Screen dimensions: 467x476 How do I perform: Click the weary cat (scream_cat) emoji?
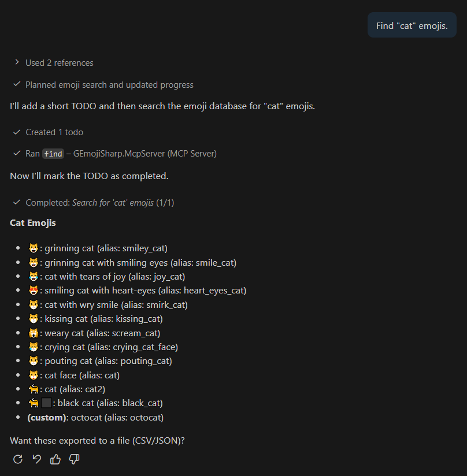pos(34,332)
